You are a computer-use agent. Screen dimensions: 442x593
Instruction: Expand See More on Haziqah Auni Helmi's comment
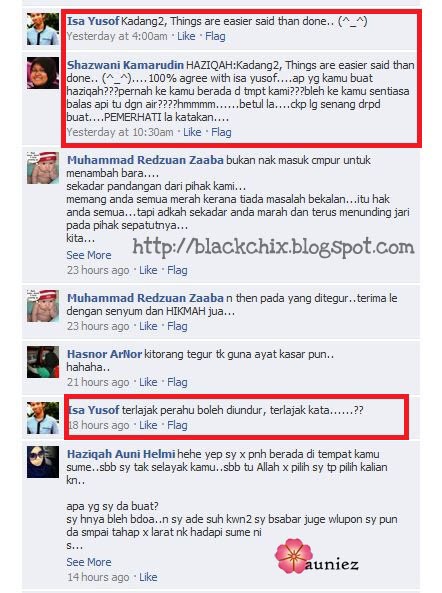point(89,562)
